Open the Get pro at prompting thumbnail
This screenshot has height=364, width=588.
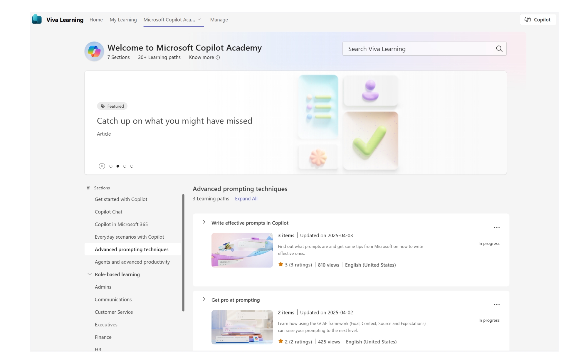pyautogui.click(x=242, y=327)
